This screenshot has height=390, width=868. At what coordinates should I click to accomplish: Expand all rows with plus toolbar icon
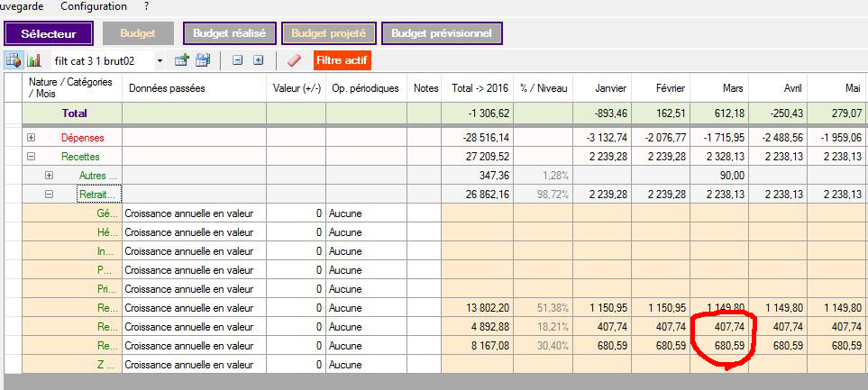pyautogui.click(x=258, y=60)
